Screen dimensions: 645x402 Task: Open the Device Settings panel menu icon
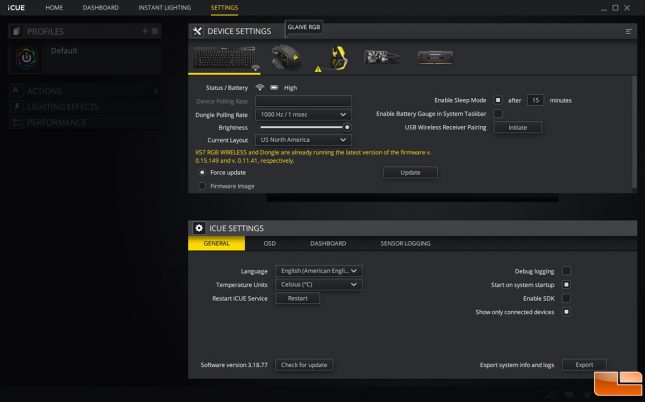(628, 31)
